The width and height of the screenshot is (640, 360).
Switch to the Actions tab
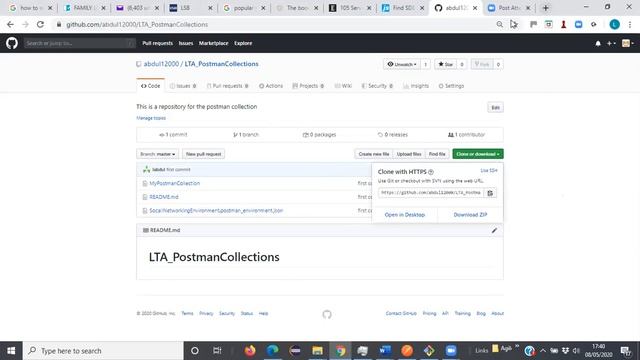(x=271, y=86)
